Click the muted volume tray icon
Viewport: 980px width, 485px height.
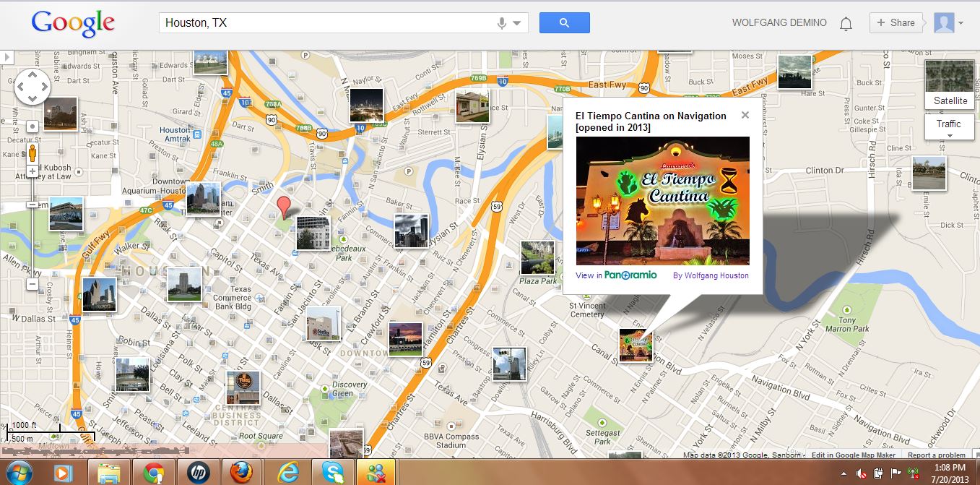click(860, 473)
